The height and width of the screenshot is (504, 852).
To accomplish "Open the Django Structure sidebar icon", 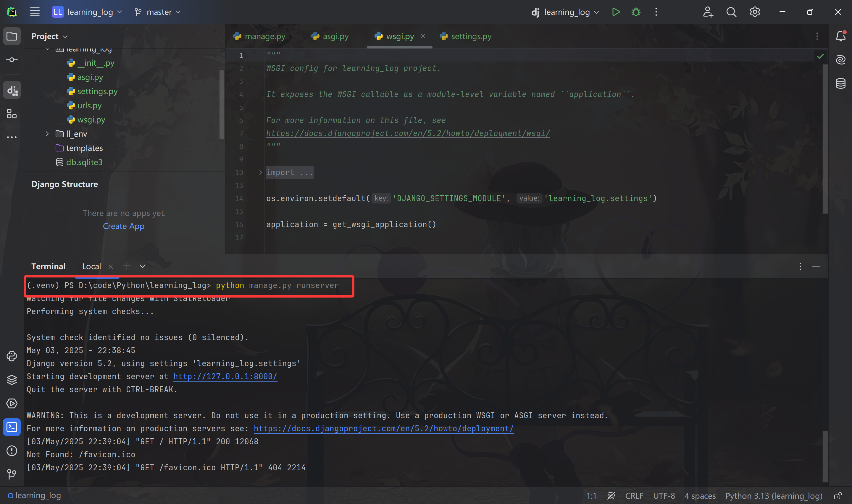I will click(x=12, y=90).
